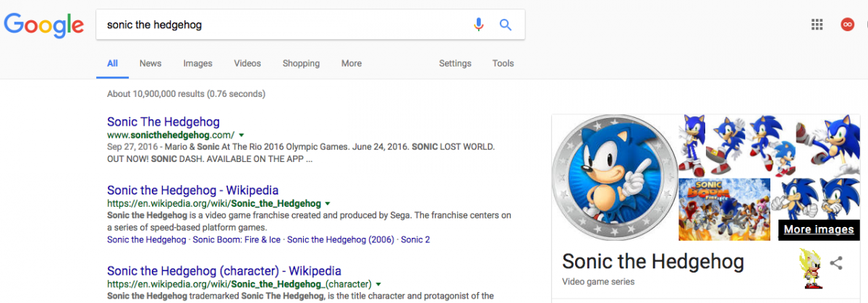Screen dimensions: 868x303
Task: Open the Google apps grid icon
Action: click(817, 25)
